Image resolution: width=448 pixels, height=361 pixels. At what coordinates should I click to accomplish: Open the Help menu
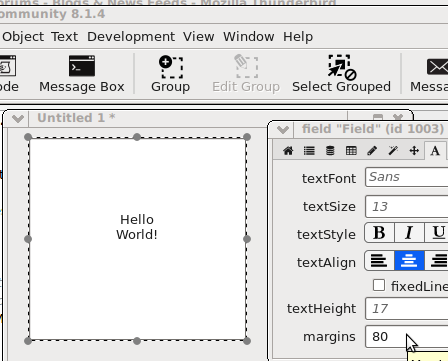(x=298, y=37)
